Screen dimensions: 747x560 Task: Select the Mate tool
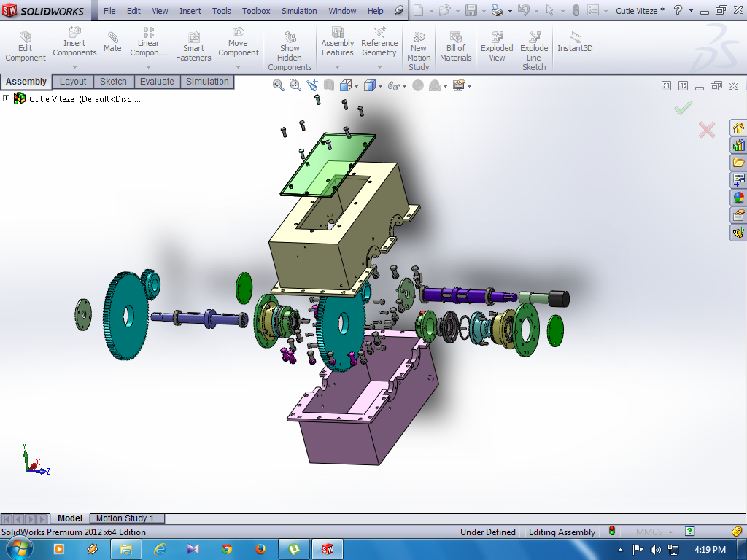[112, 42]
